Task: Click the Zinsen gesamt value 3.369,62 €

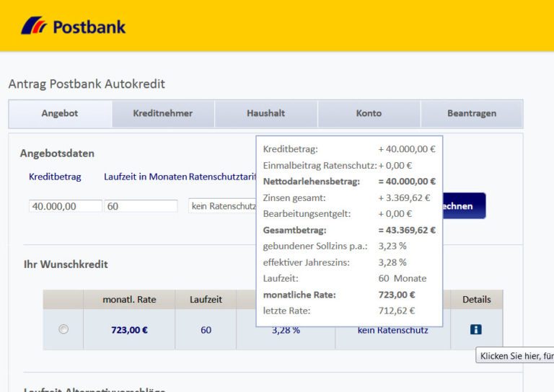Action: (404, 197)
